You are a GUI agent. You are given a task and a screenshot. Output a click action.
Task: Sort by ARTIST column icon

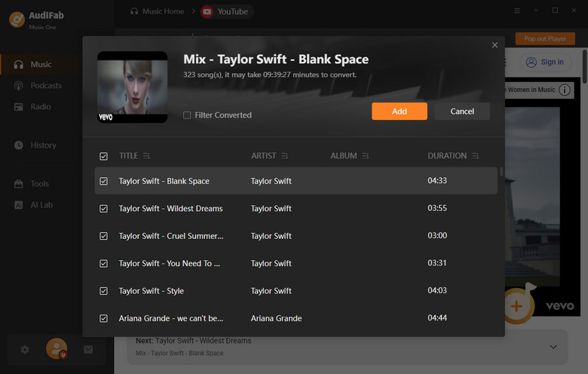tap(285, 155)
